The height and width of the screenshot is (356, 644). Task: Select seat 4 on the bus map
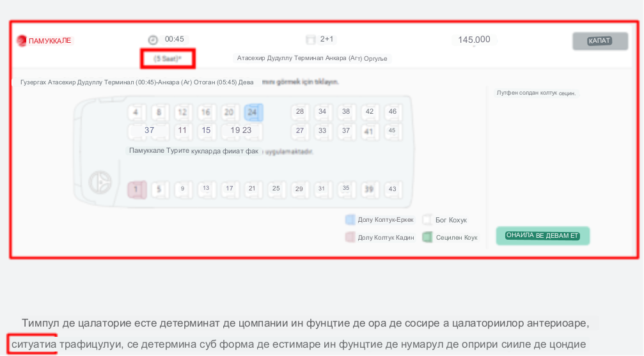click(136, 112)
